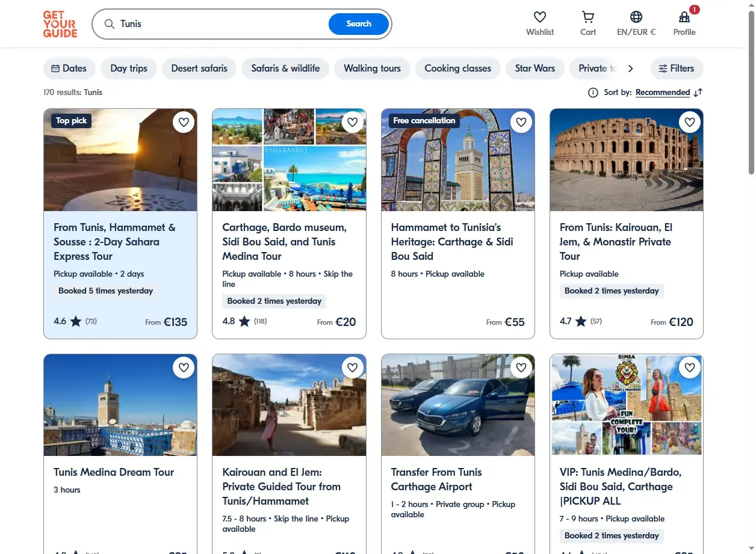Viewport: 756px width, 554px height.
Task: Favorite Carthage, Bardo museum tour
Action: click(x=353, y=122)
